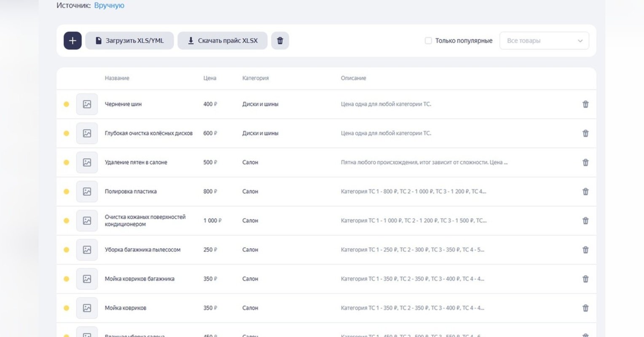
Task: Delete the Очистка кожаных поверхностей кондиционером row
Action: point(585,220)
